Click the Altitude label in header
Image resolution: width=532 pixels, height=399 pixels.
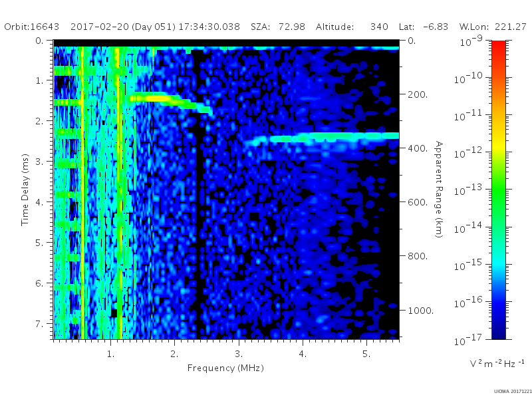click(x=335, y=27)
